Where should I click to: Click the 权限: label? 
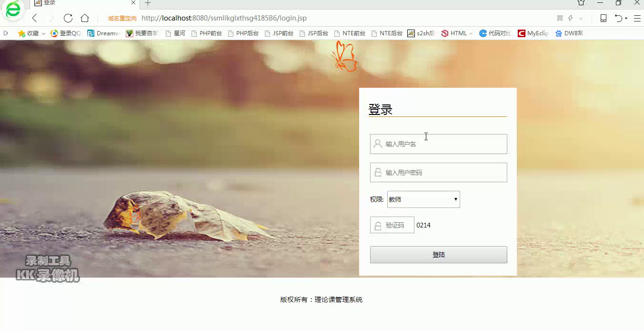pos(377,199)
